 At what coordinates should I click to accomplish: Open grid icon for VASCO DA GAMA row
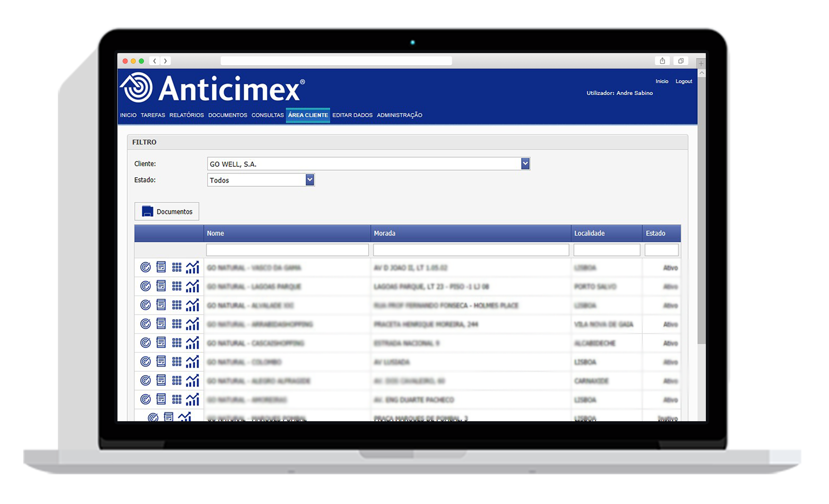click(177, 267)
